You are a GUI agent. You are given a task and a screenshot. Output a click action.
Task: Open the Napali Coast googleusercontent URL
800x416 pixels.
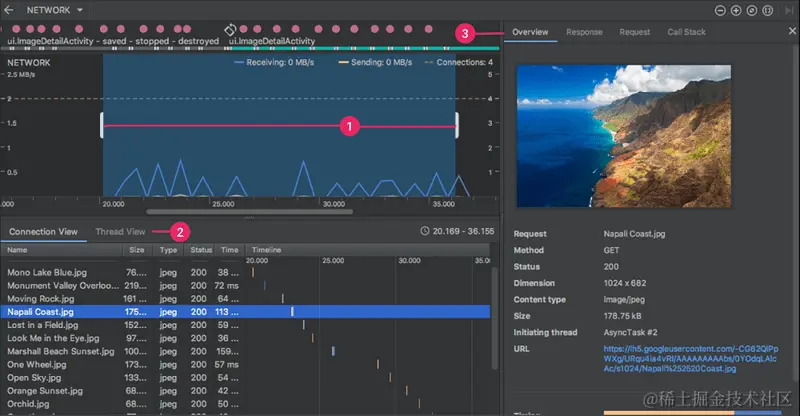tap(691, 359)
